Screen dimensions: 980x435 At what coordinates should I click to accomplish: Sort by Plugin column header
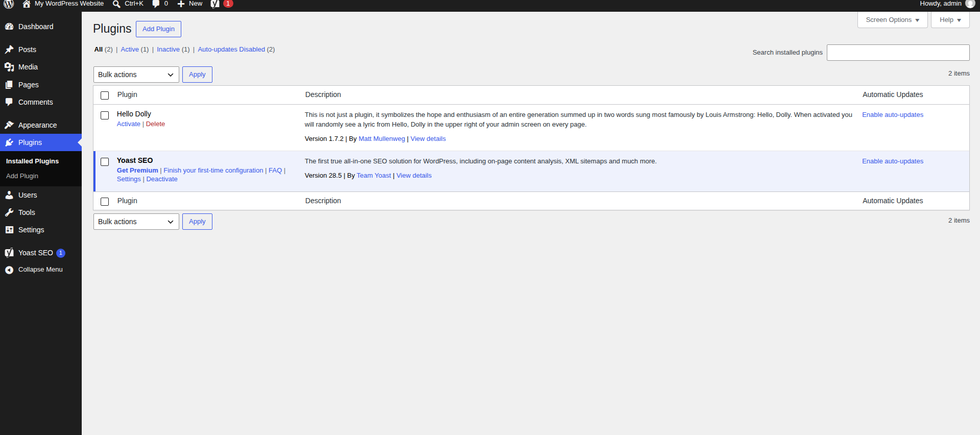[x=127, y=94]
